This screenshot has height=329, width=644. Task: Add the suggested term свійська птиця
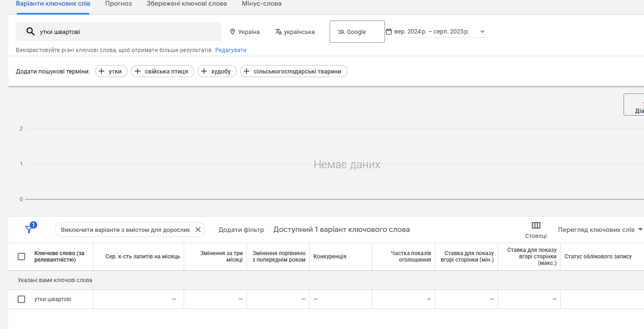(162, 71)
